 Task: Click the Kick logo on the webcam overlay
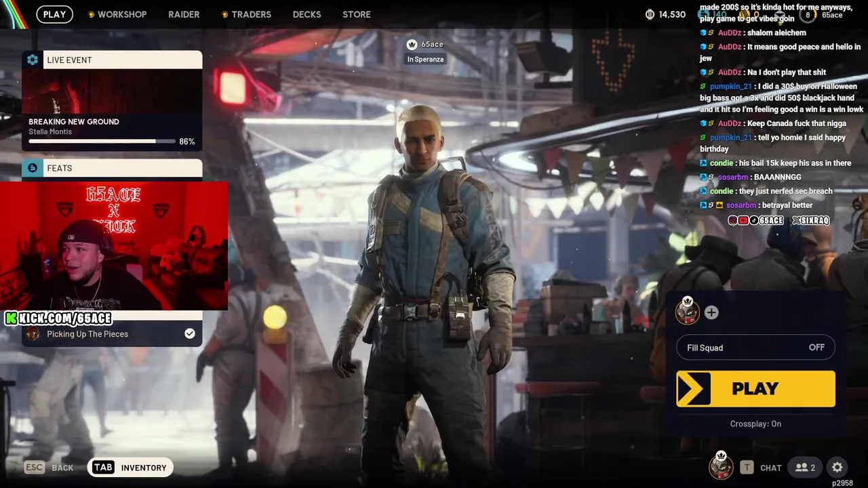pyautogui.click(x=11, y=319)
